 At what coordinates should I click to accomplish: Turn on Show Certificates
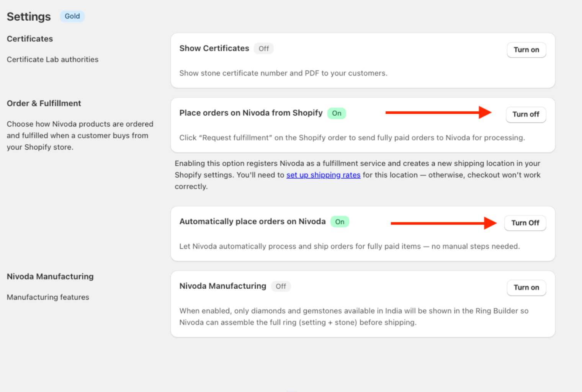click(x=526, y=50)
